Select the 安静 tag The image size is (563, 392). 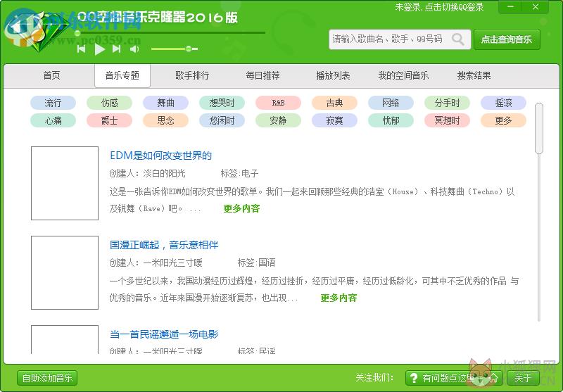coord(278,120)
